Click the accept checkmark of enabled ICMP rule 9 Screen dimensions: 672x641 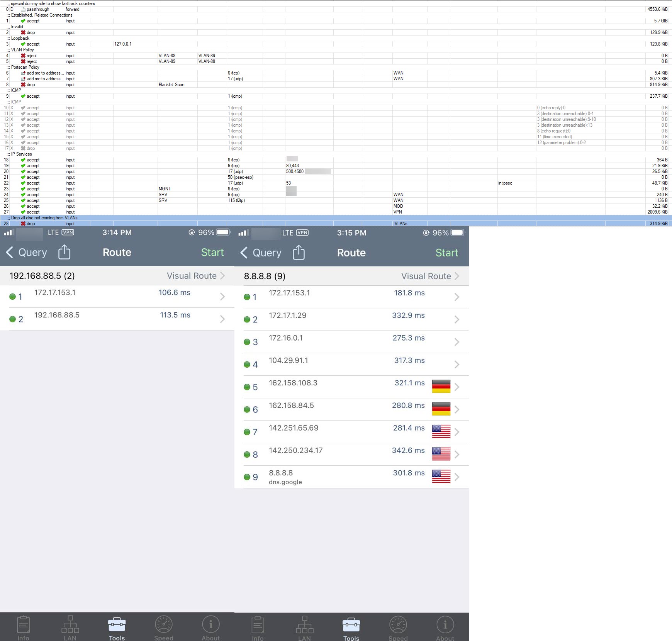pyautogui.click(x=23, y=96)
